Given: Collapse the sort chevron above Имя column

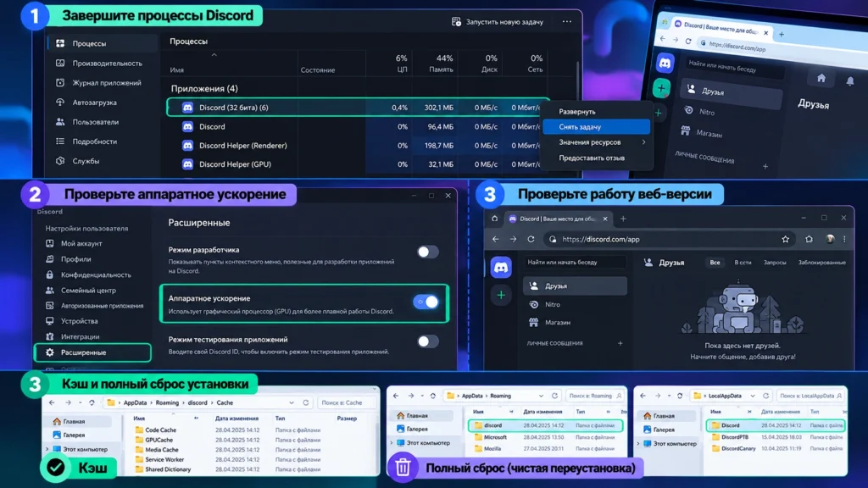Looking at the screenshot, I should pos(214,55).
